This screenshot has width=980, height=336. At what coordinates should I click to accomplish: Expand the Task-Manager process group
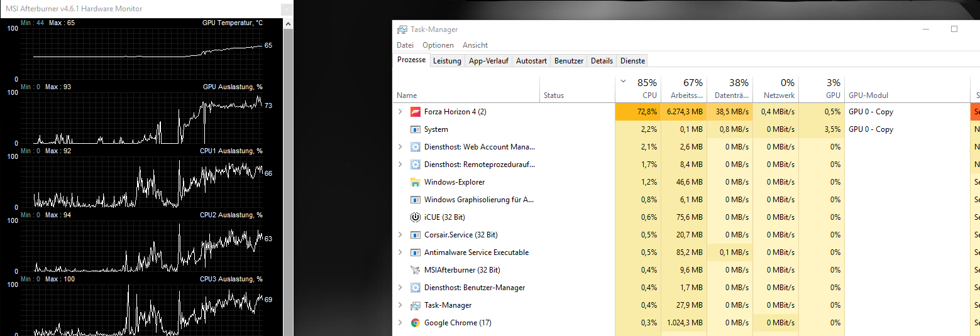click(x=400, y=305)
